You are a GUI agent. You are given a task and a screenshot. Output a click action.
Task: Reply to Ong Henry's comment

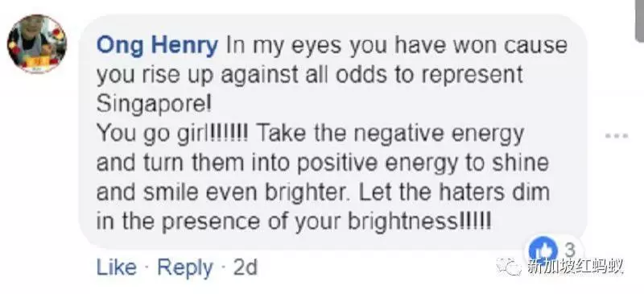(185, 268)
